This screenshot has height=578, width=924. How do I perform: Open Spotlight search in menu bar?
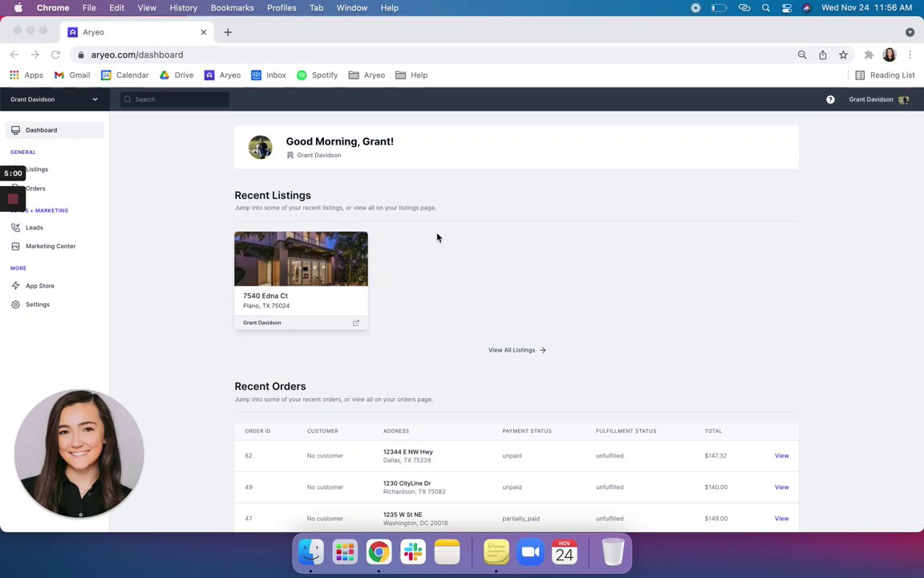765,8
